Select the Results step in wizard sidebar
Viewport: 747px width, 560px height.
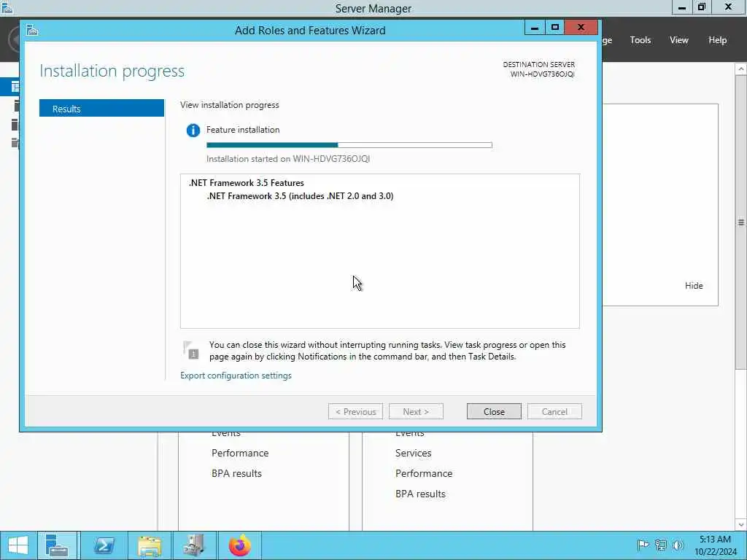coord(101,108)
